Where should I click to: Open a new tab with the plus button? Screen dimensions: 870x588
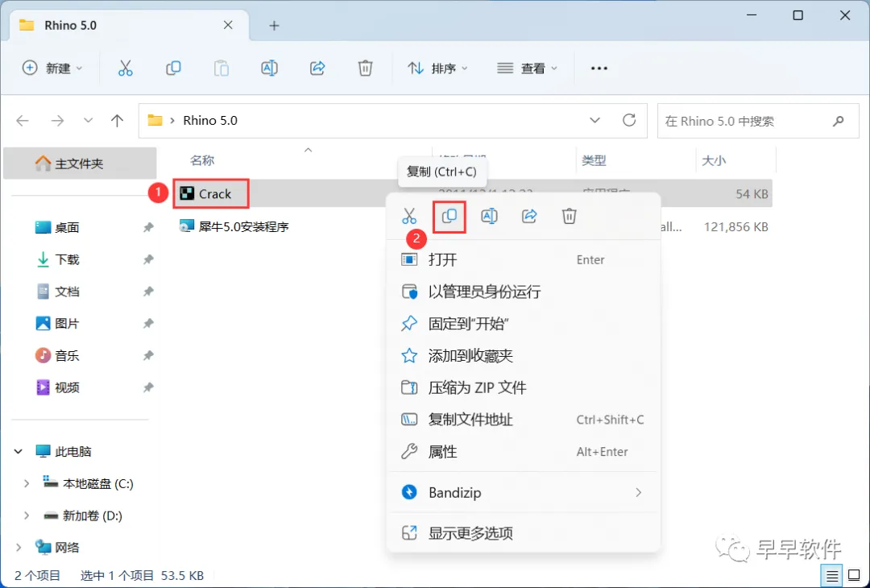click(274, 26)
